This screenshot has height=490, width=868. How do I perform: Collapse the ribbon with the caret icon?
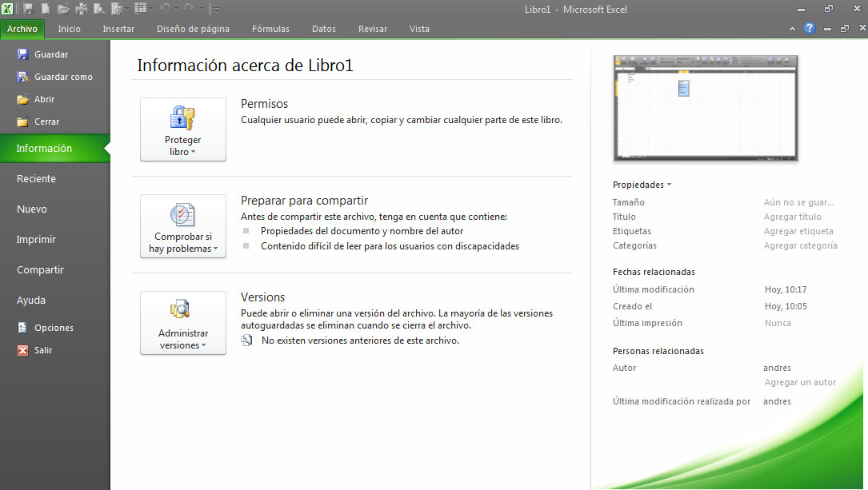pyautogui.click(x=792, y=29)
